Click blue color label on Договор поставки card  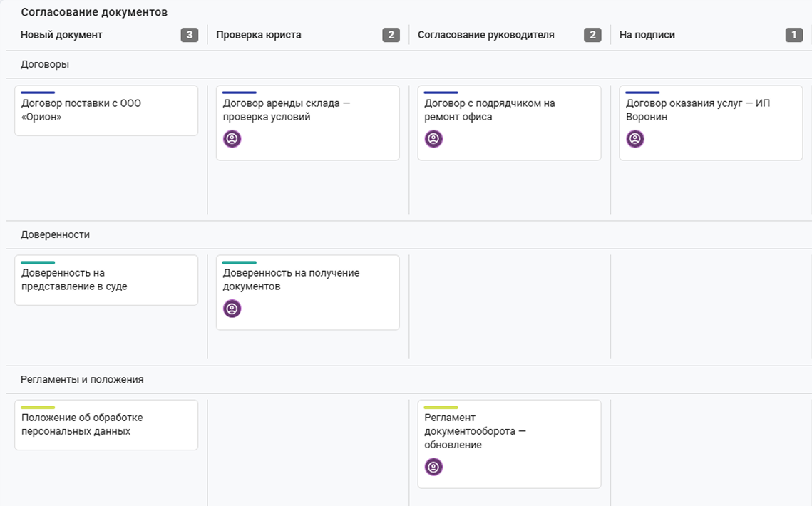[38, 93]
